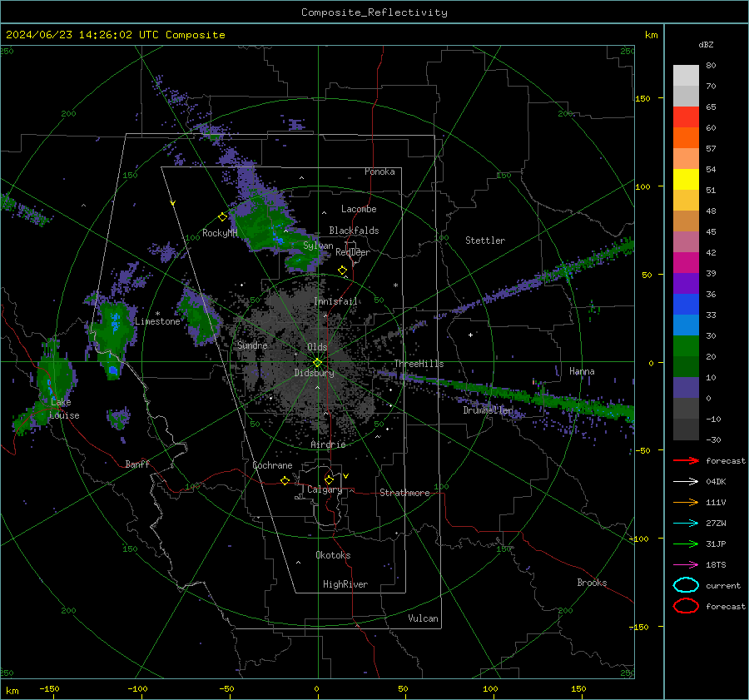Select the RedDeer city label

point(353,252)
